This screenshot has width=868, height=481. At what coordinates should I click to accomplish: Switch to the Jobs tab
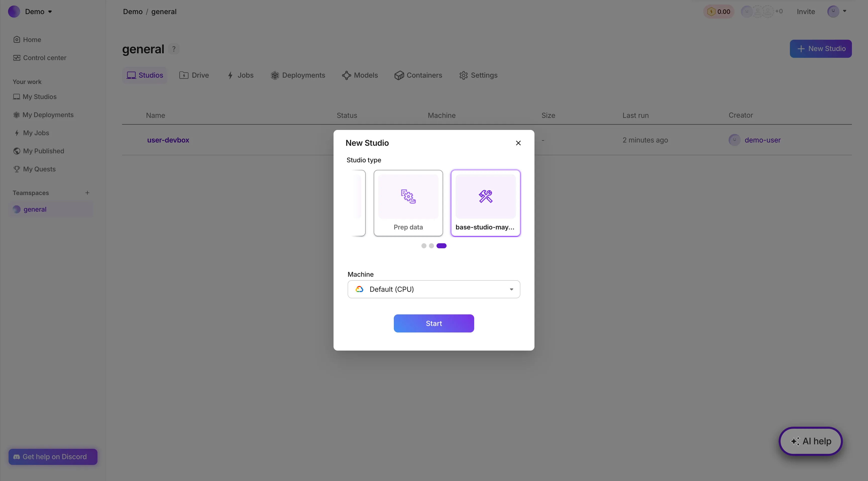241,75
